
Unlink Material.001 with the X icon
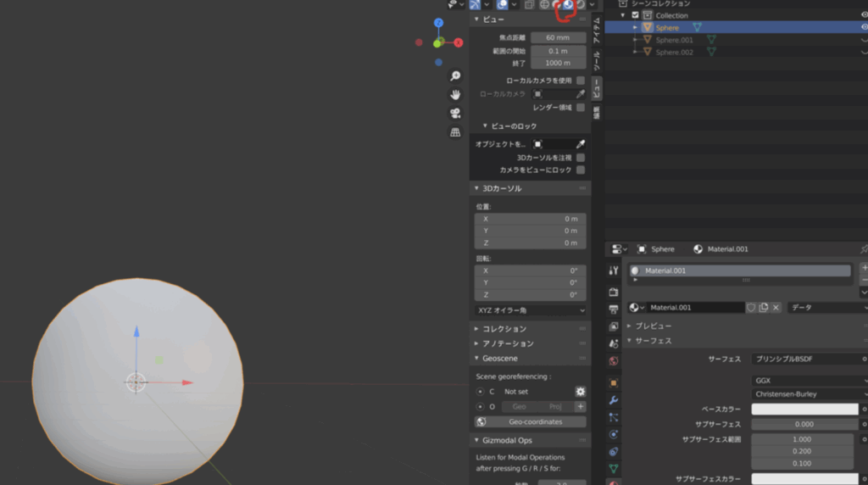776,308
